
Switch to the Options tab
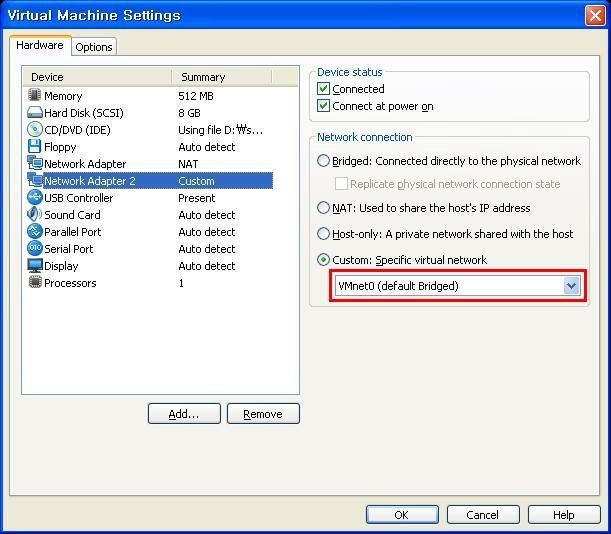pyautogui.click(x=94, y=47)
